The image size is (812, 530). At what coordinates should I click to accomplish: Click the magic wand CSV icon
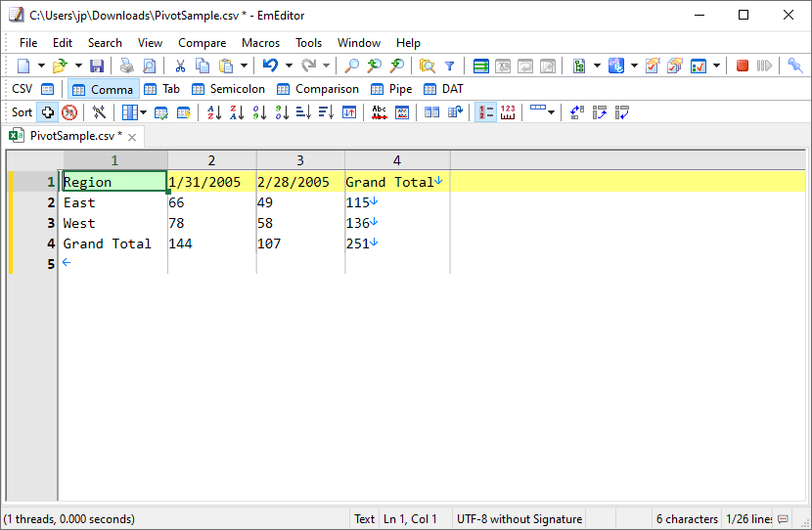click(x=99, y=112)
